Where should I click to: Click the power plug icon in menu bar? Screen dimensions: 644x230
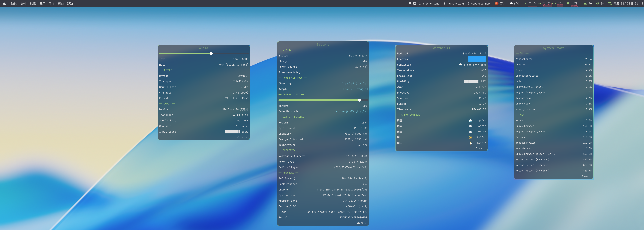[410, 4]
